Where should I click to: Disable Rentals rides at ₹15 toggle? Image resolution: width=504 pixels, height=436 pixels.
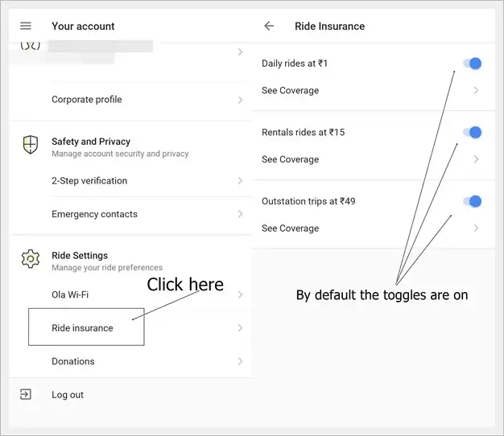[472, 132]
